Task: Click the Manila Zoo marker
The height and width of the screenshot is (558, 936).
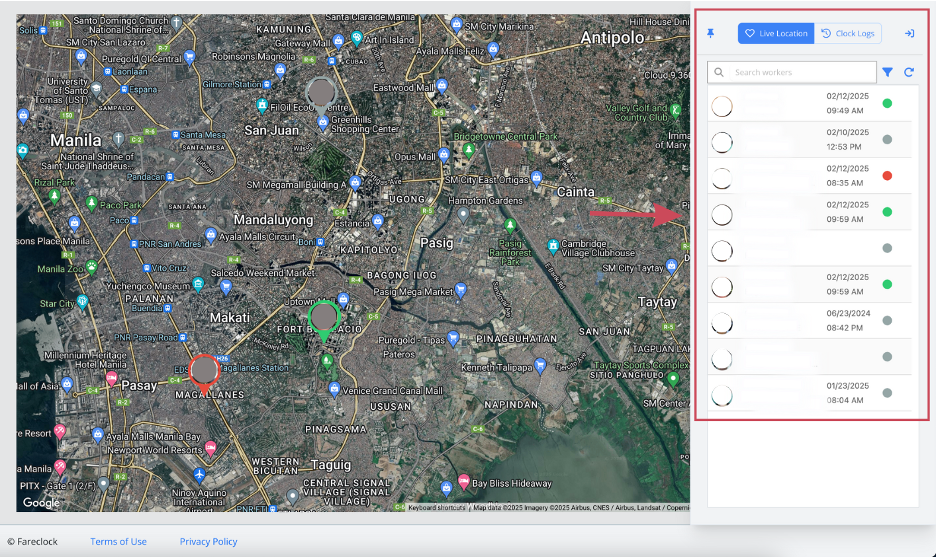Action: [91, 266]
